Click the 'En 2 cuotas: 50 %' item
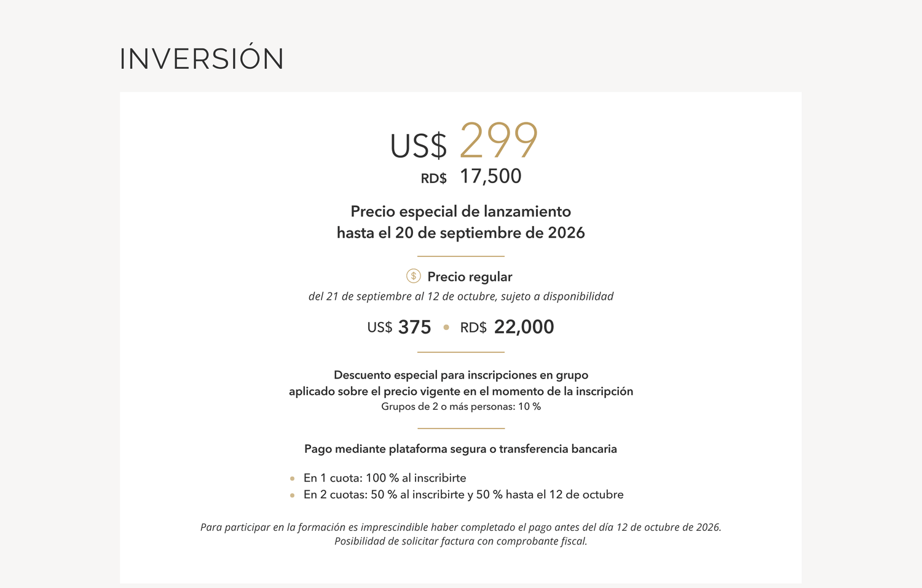922x588 pixels. pyautogui.click(x=463, y=495)
